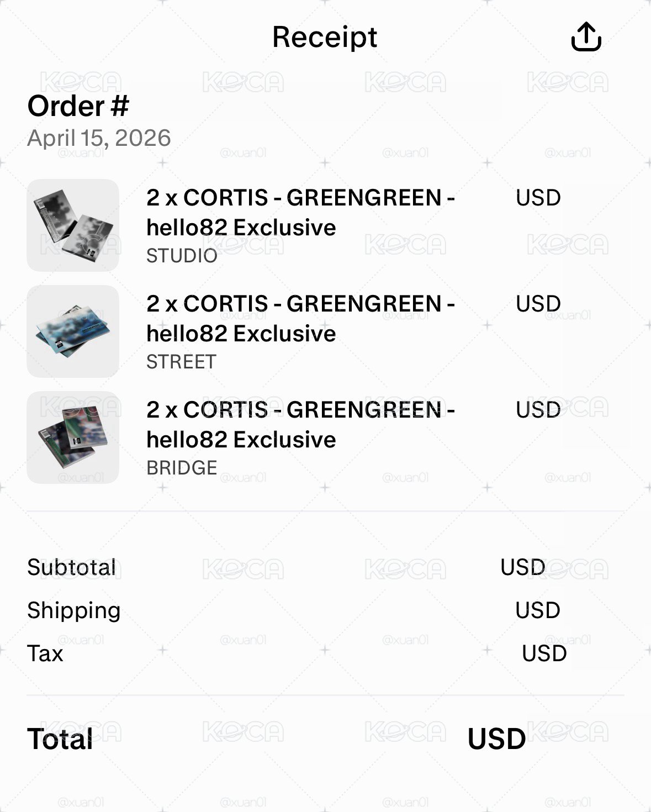This screenshot has width=651, height=812.
Task: Click the Order # label
Action: pyautogui.click(x=78, y=106)
